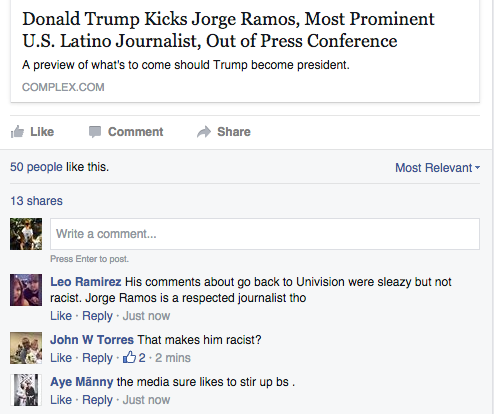This screenshot has width=494, height=414.
Task: Click the Write a comment field
Action: 265,234
